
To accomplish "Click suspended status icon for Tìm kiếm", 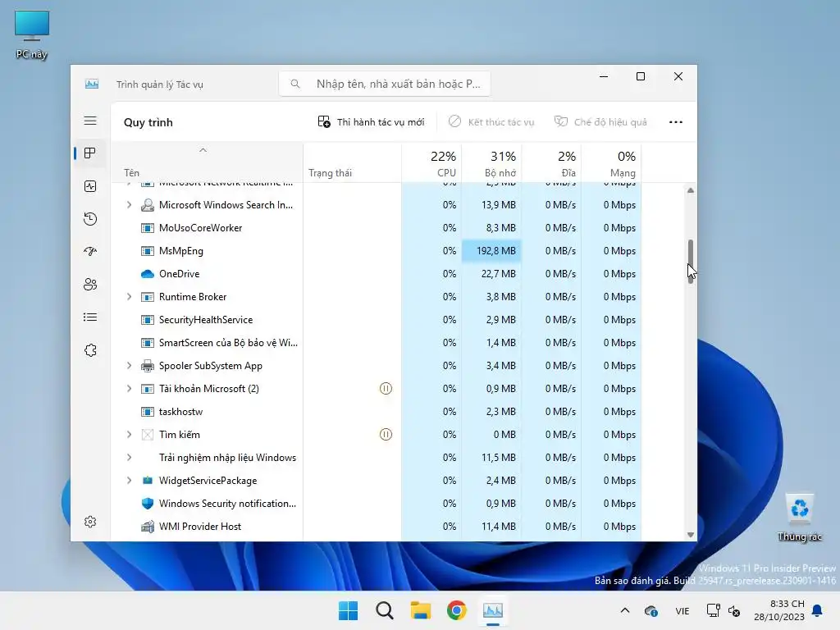I will pos(386,435).
